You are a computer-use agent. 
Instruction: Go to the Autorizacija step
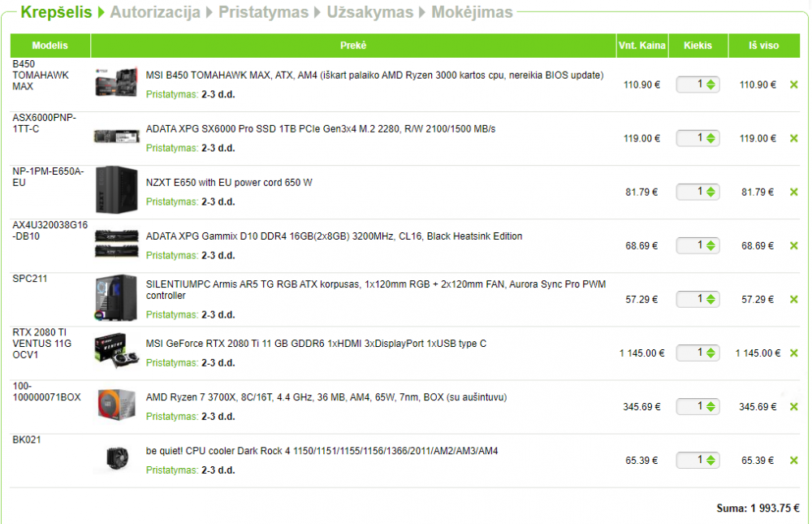(155, 12)
